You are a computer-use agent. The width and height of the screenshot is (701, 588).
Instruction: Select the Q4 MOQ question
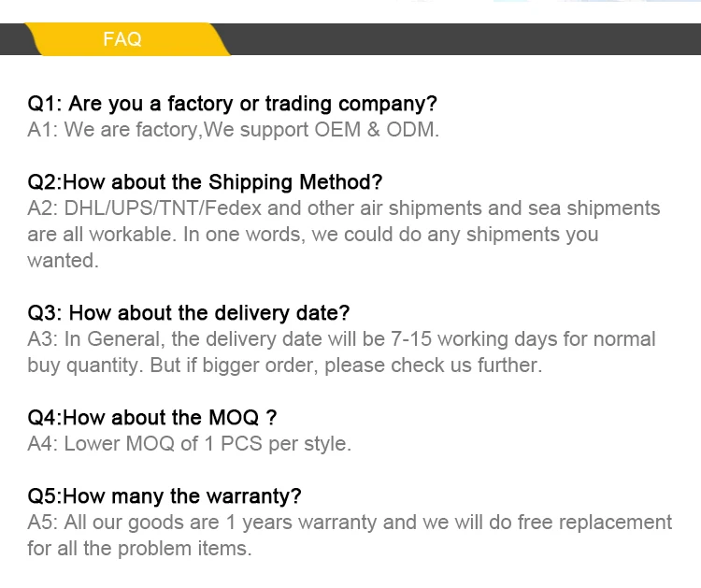pyautogui.click(x=152, y=418)
